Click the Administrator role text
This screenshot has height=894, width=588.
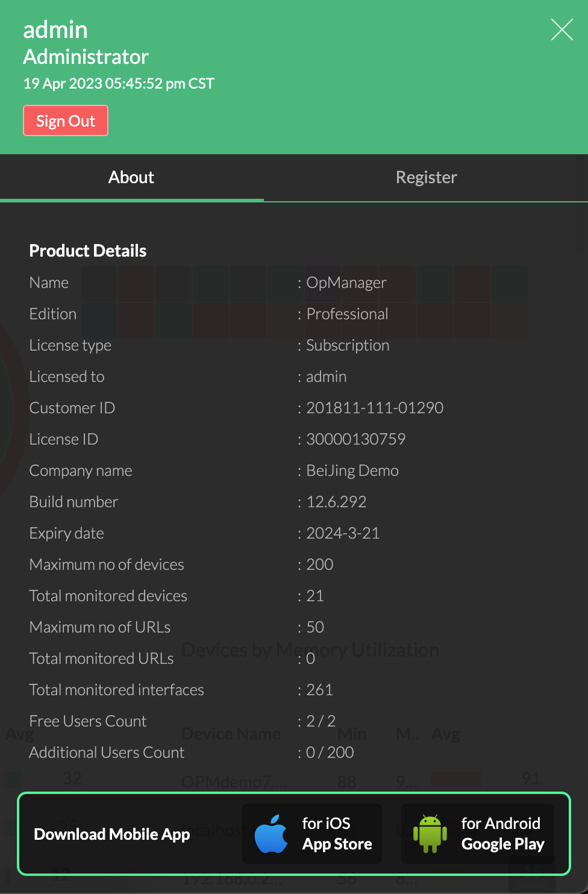86,57
